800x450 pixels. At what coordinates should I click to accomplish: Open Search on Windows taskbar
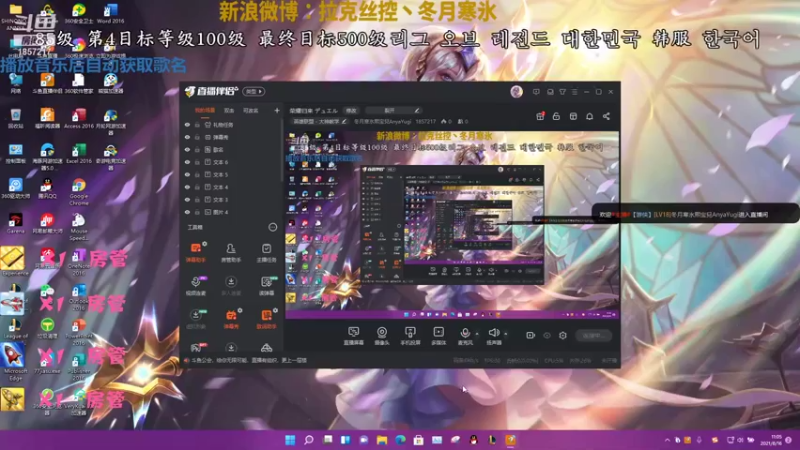point(309,440)
